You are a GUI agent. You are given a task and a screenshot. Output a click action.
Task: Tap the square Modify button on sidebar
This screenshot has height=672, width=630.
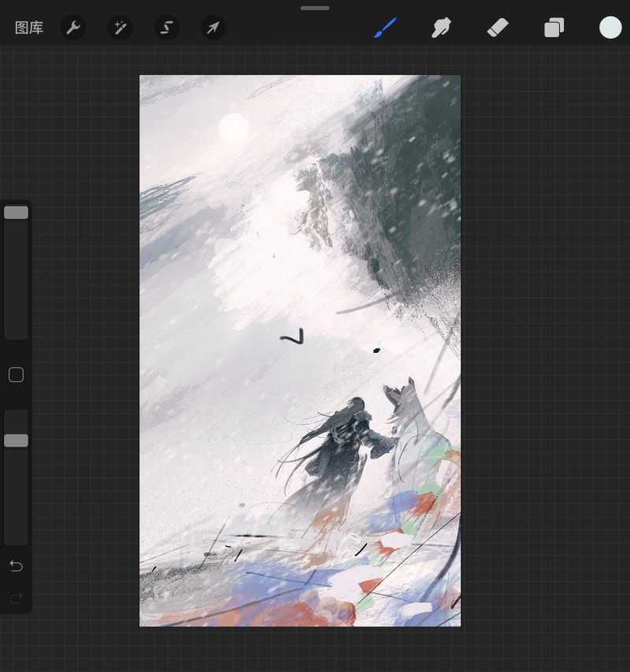17,374
